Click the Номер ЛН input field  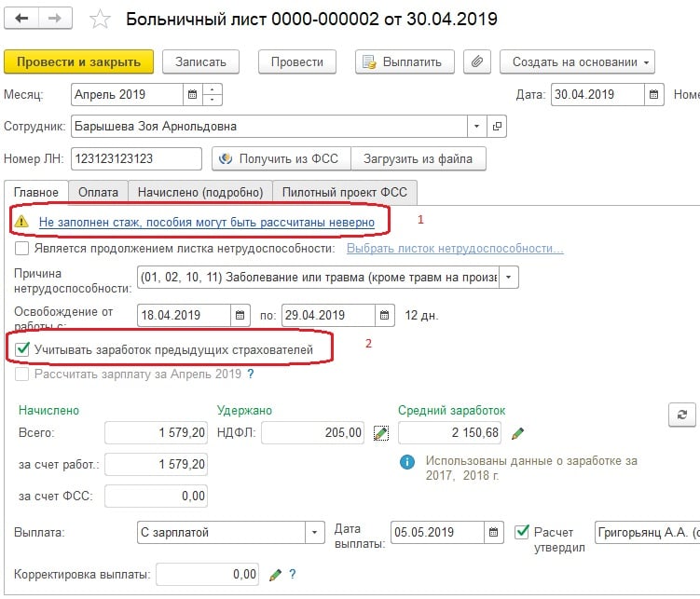tap(136, 158)
